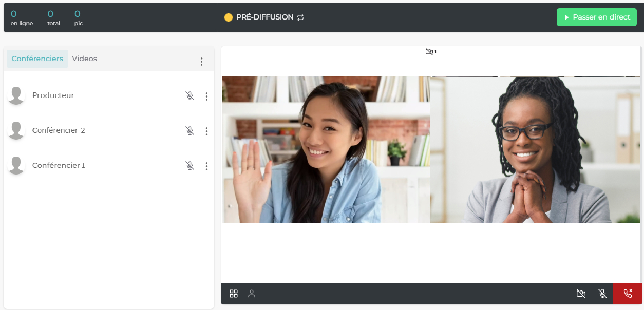Screen dimensions: 644x310
Task: Toggle the Conférencier 2 microphone mute
Action: point(190,131)
